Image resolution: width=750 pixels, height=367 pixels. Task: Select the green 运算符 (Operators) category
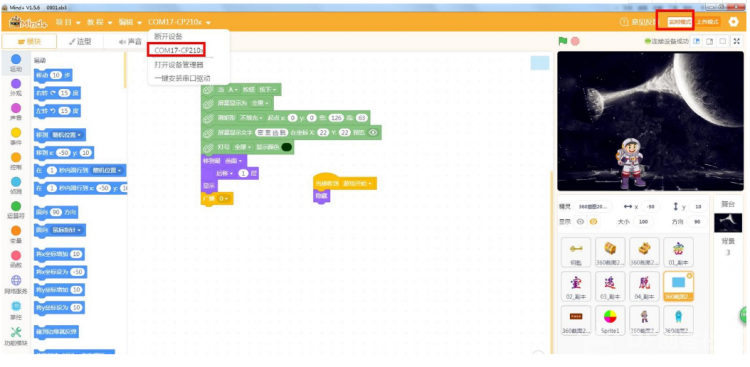coord(16,210)
